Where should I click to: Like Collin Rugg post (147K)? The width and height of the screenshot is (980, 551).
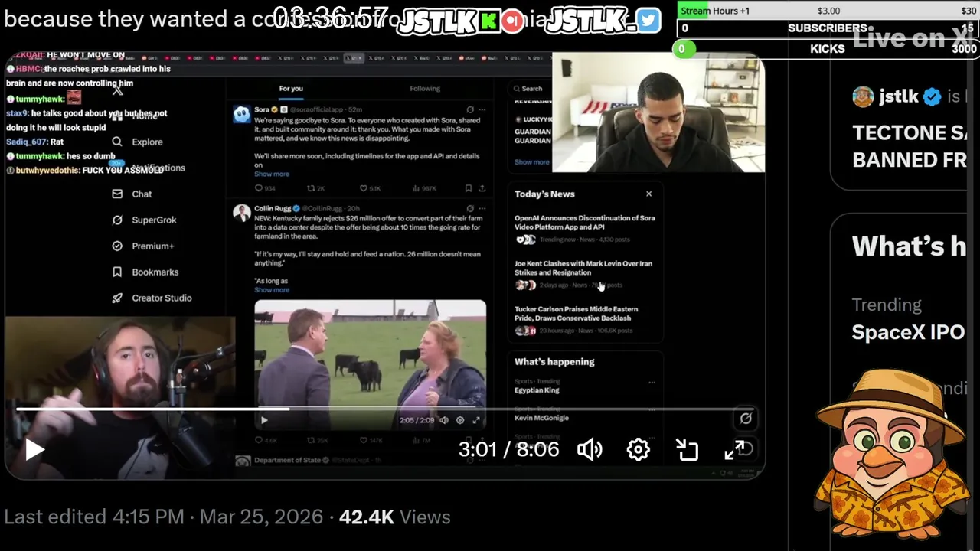coord(371,441)
